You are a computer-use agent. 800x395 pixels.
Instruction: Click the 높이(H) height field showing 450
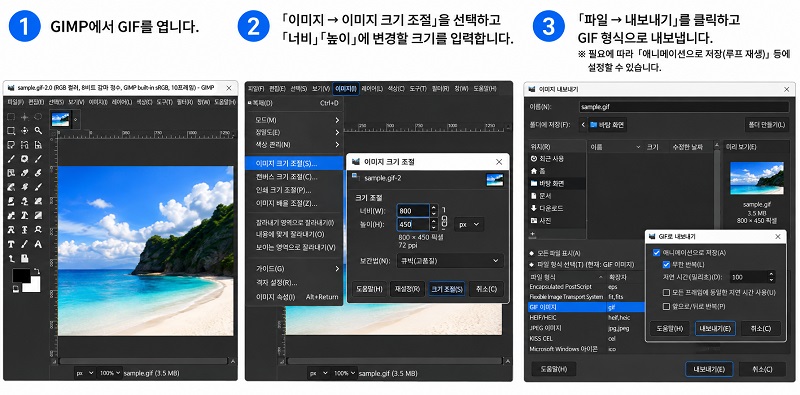[x=414, y=224]
